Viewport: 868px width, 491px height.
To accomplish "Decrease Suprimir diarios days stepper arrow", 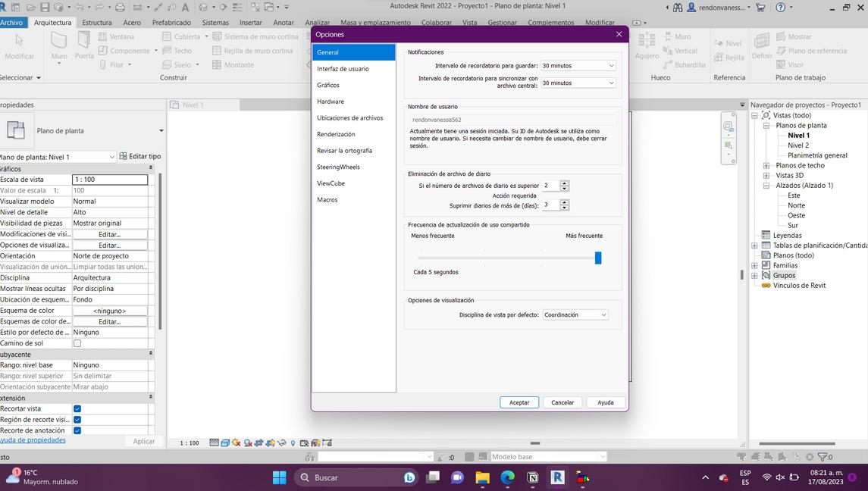I will [564, 208].
